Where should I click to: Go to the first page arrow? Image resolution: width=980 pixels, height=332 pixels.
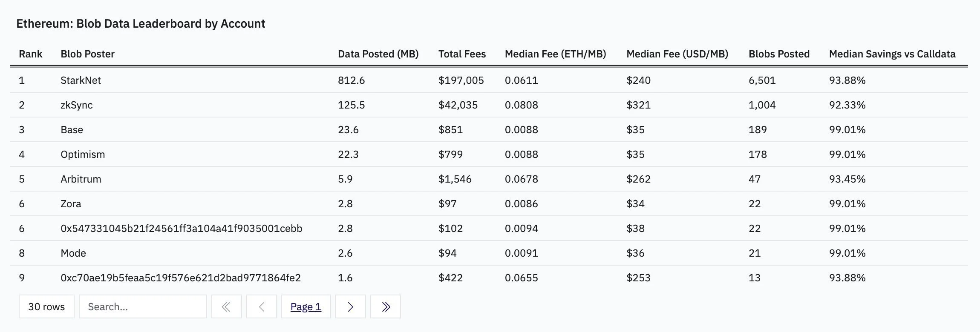click(226, 306)
